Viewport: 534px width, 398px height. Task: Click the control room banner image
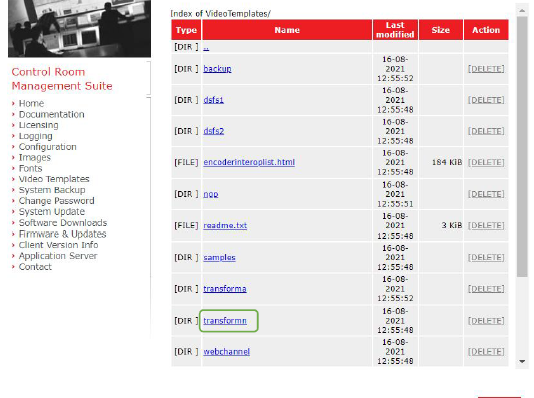point(79,28)
